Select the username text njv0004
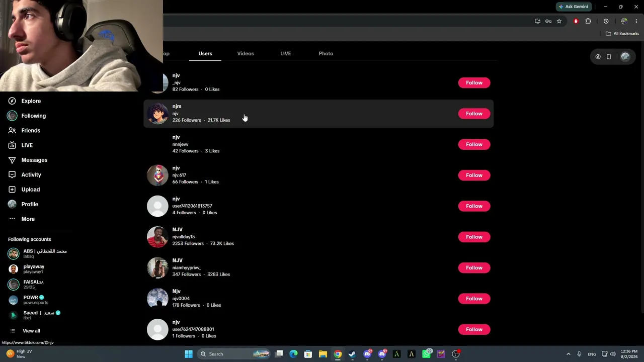 click(181, 299)
